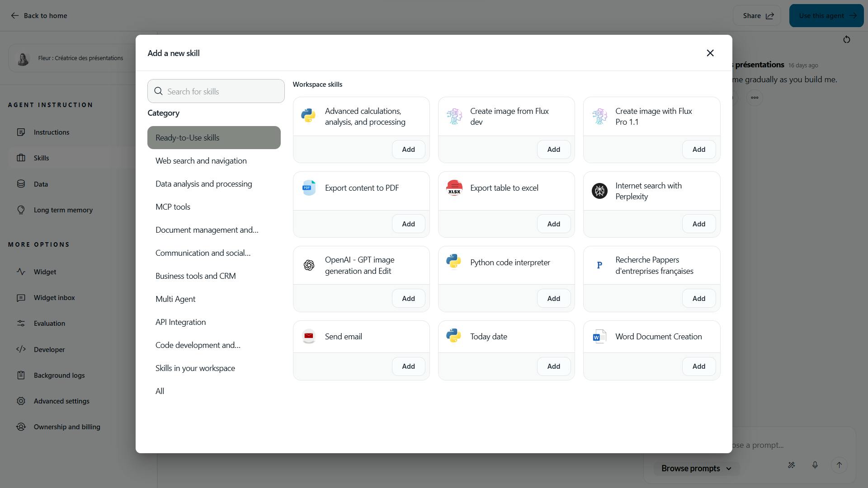Click the Use this agent button
The image size is (868, 488).
(x=826, y=15)
